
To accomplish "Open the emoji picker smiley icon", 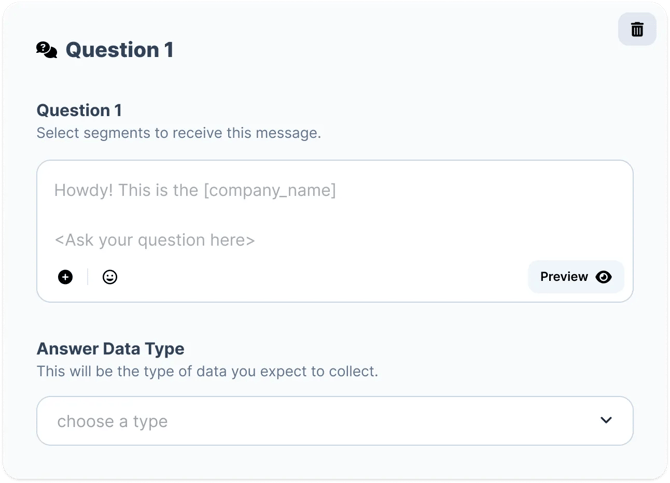I will click(110, 277).
